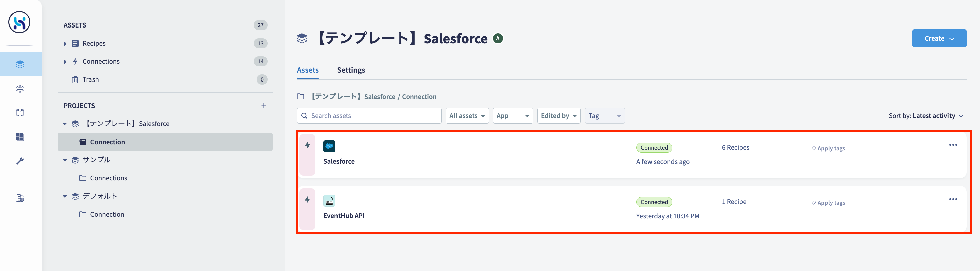The width and height of the screenshot is (980, 271).
Task: Click 'Yesterday at 10:34 PM' timestamp
Action: point(668,216)
